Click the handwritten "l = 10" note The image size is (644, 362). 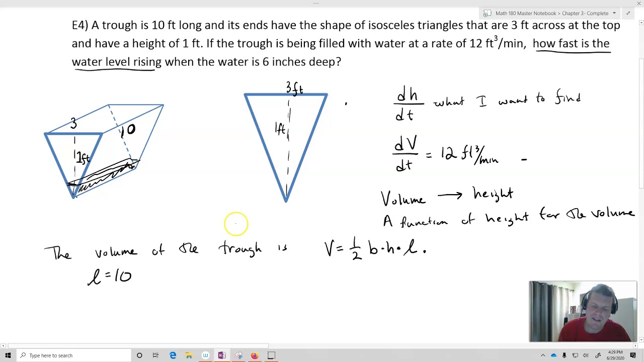pyautogui.click(x=110, y=277)
